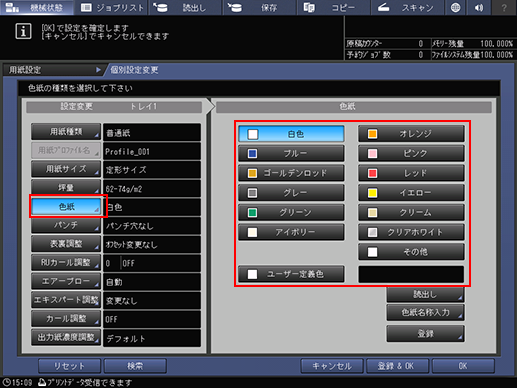Viewport: 517px width, 388px height.
Task: Click the globe network icon
Action: pos(456,7)
